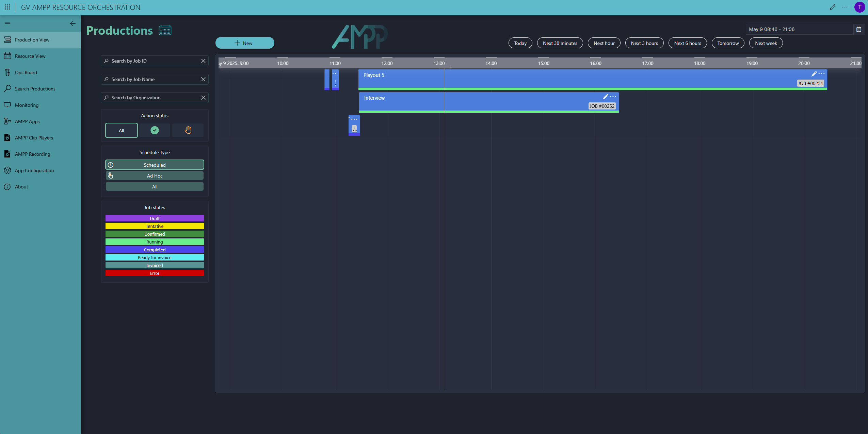Image resolution: width=868 pixels, height=434 pixels.
Task: Click the AMPP Apps icon
Action: pyautogui.click(x=7, y=121)
